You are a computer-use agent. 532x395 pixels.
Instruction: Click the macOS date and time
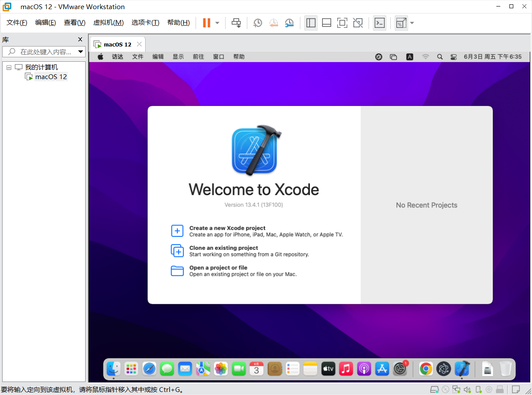[492, 56]
